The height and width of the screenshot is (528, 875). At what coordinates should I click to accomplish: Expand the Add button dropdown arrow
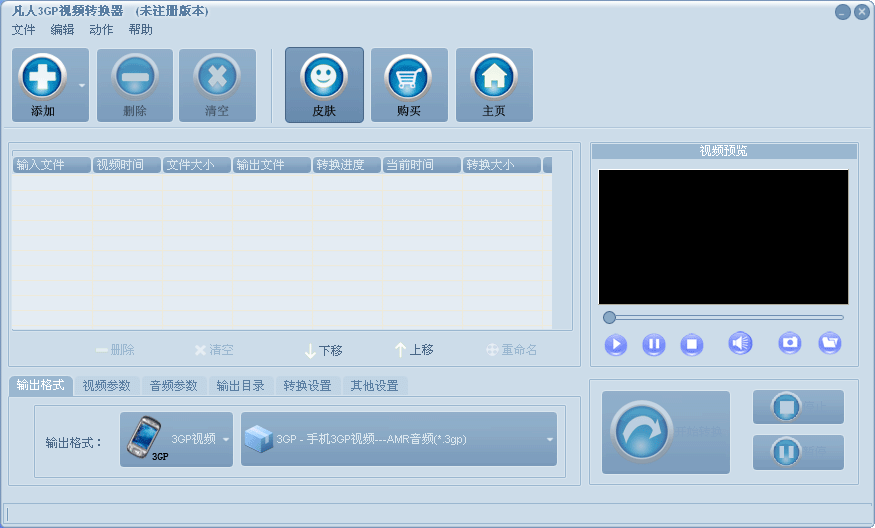pos(82,86)
